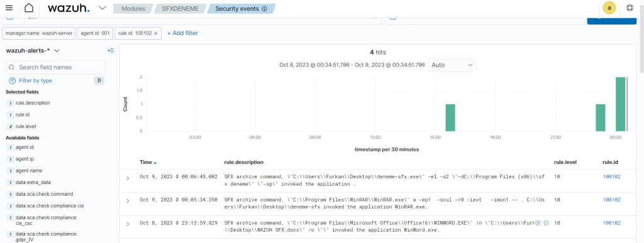This screenshot has height=243, width=644.
Task: Click the deneme-sfx.exe description text
Action: (384, 180)
